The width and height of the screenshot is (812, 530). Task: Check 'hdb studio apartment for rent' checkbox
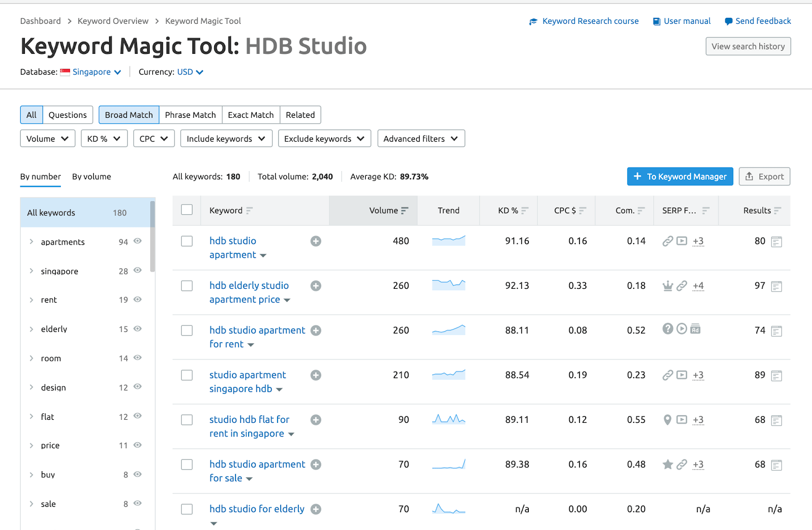click(x=187, y=330)
